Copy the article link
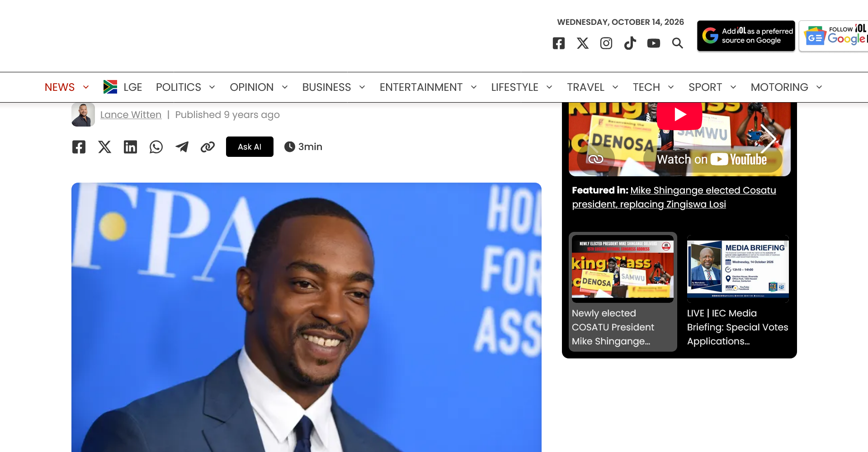The width and height of the screenshot is (868, 452). point(208,147)
